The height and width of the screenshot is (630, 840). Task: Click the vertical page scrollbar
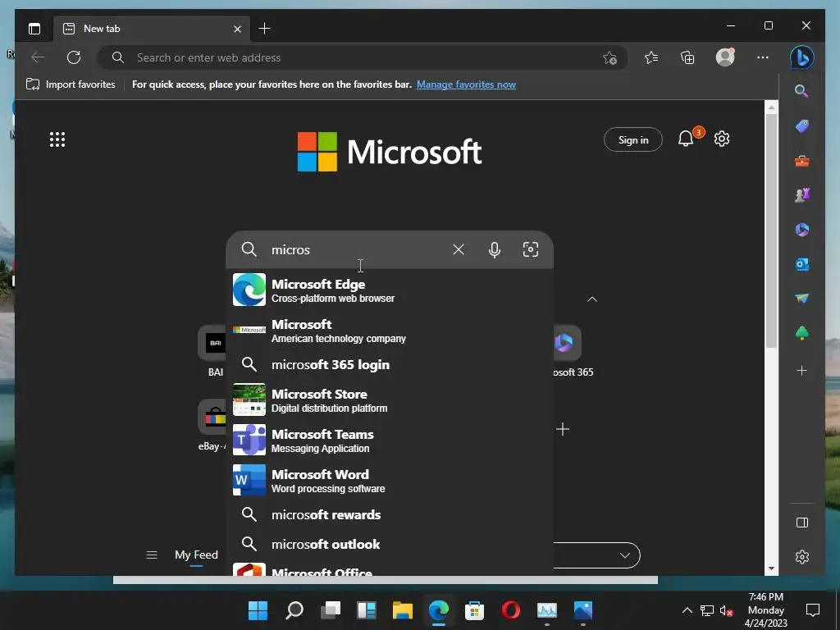point(771,231)
